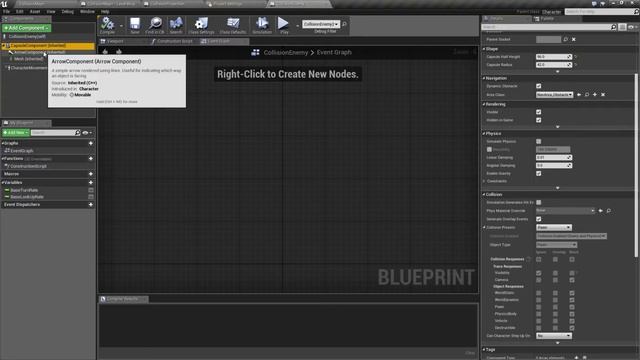This screenshot has width=640, height=360.
Task: Open Add Component dropdown
Action: (27, 28)
